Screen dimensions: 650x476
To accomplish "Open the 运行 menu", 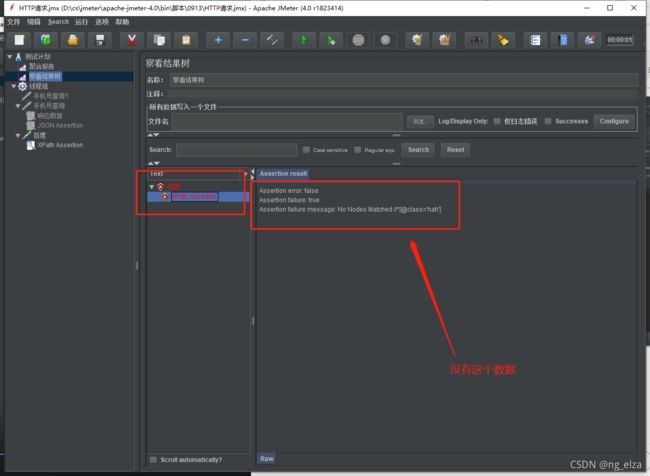I will tap(81, 22).
